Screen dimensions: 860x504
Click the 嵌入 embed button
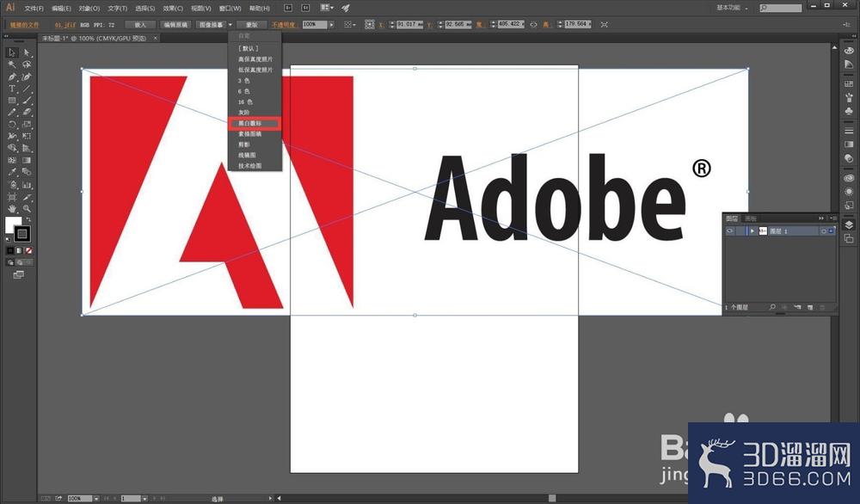pyautogui.click(x=140, y=25)
